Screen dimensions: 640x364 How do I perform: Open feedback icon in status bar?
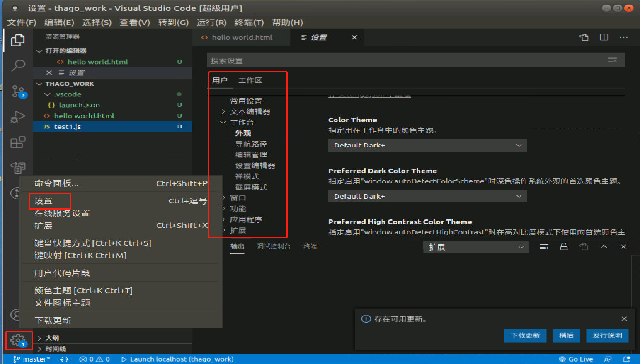coord(608,359)
